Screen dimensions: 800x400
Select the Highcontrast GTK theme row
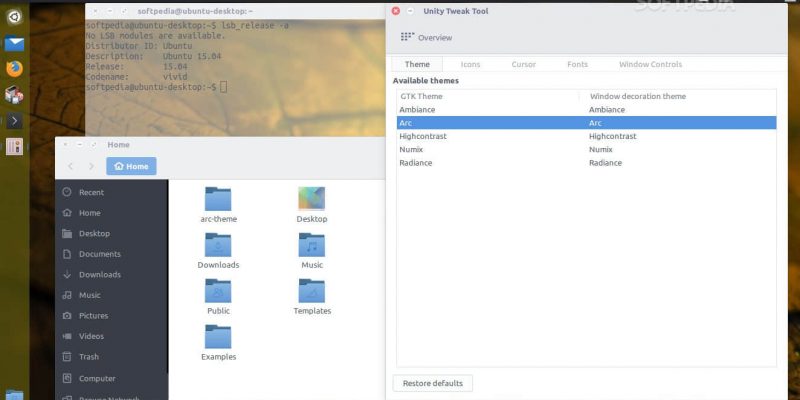tap(586, 136)
